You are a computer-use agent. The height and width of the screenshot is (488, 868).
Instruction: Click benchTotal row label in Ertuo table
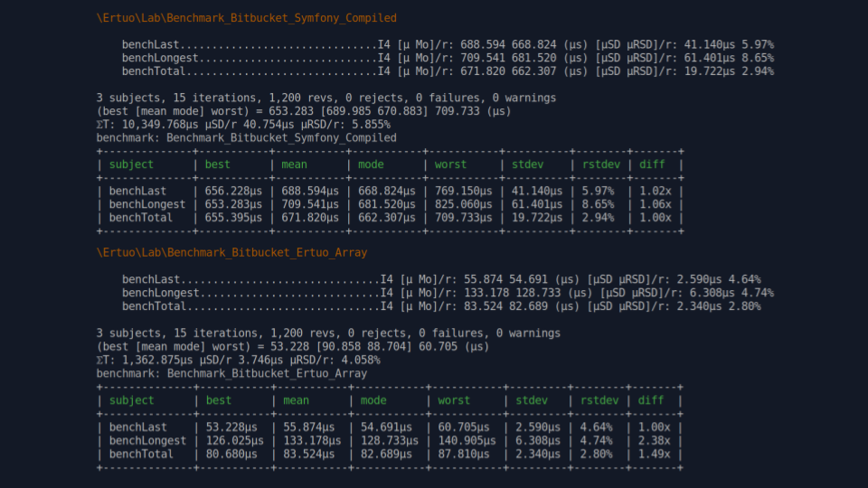tap(141, 454)
